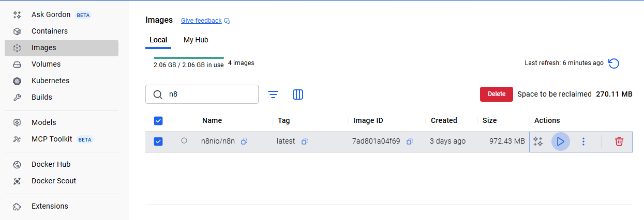644x220 pixels.
Task: Click the latest tag text
Action: click(x=286, y=141)
